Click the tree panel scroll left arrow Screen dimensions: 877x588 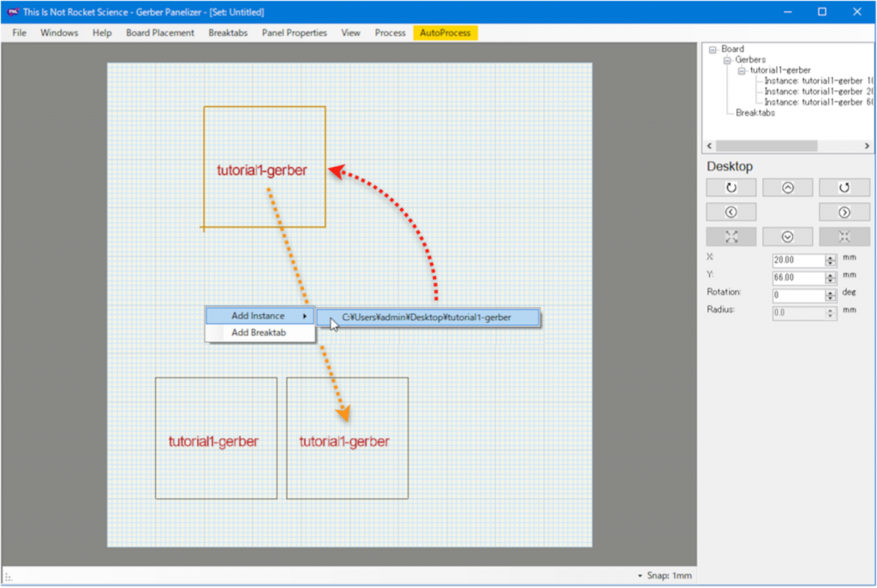pos(710,146)
